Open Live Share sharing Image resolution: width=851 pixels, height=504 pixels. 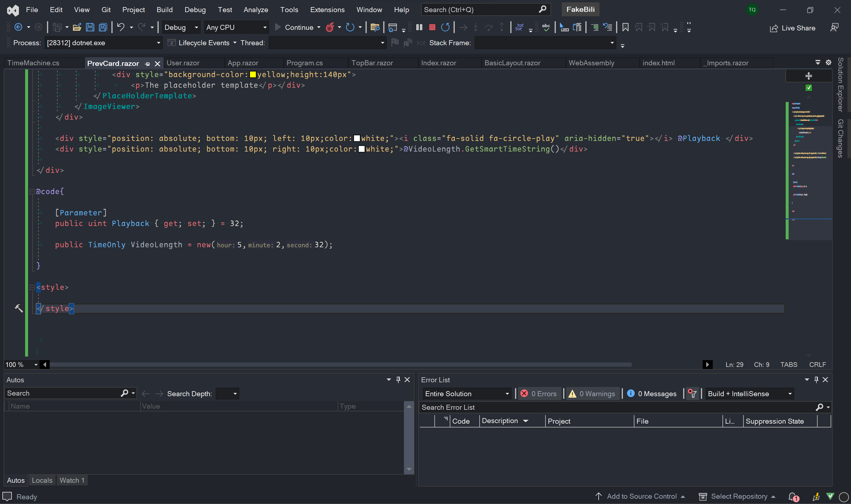[x=792, y=28]
